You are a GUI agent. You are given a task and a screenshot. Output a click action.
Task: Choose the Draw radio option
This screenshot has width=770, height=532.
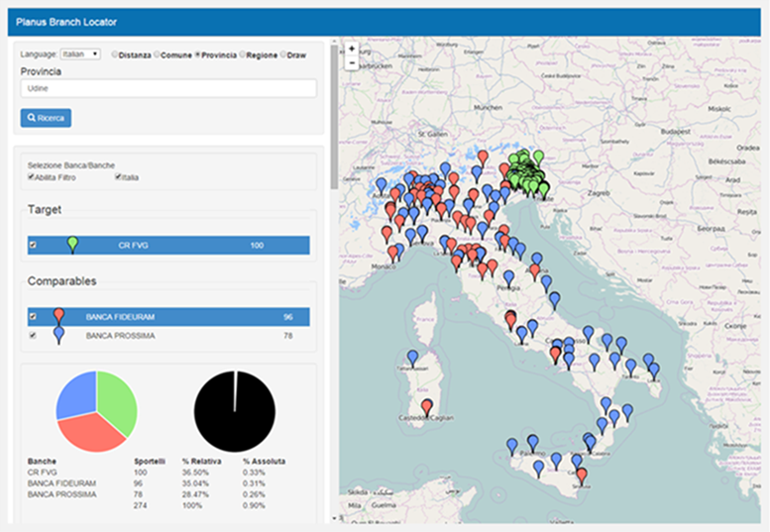pyautogui.click(x=284, y=54)
